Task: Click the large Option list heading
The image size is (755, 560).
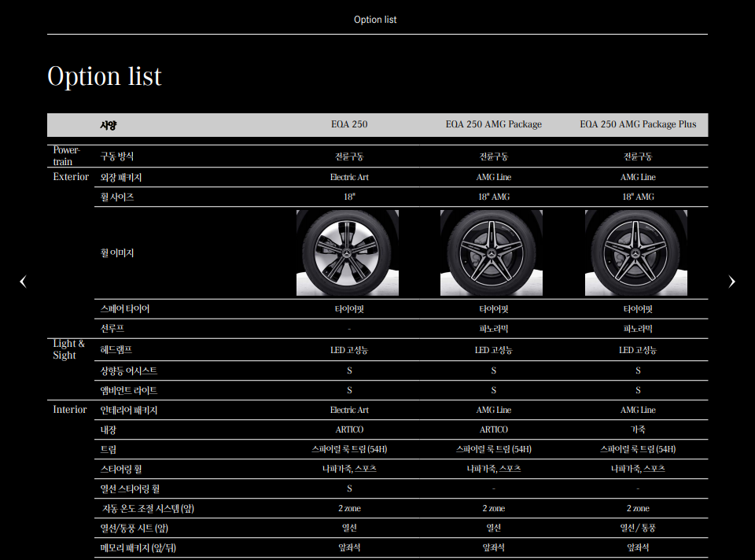Action: [105, 76]
